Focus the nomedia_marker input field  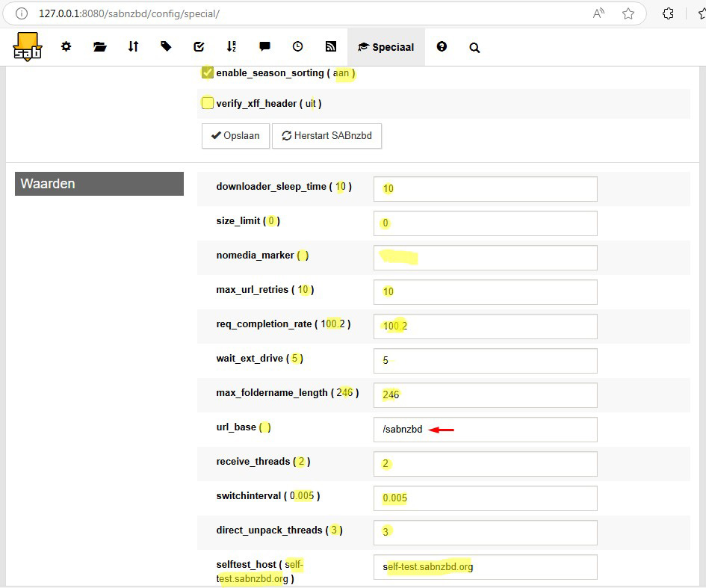coord(486,258)
